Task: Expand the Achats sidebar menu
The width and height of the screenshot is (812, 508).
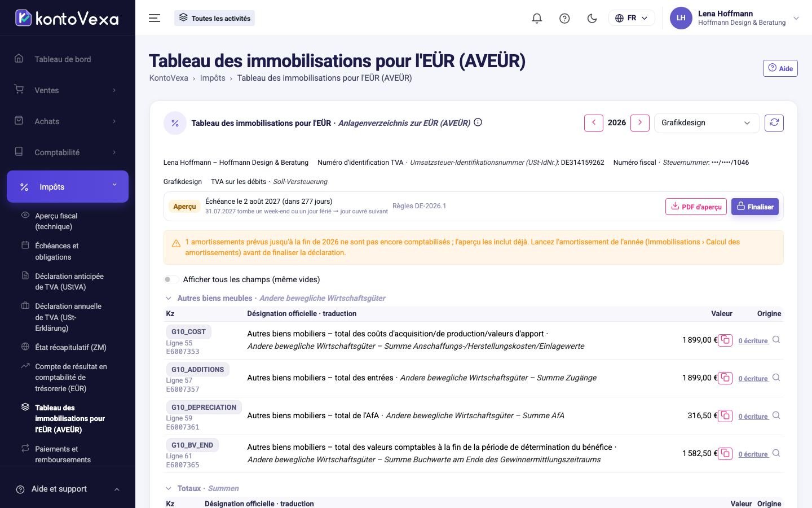Action: pos(68,121)
